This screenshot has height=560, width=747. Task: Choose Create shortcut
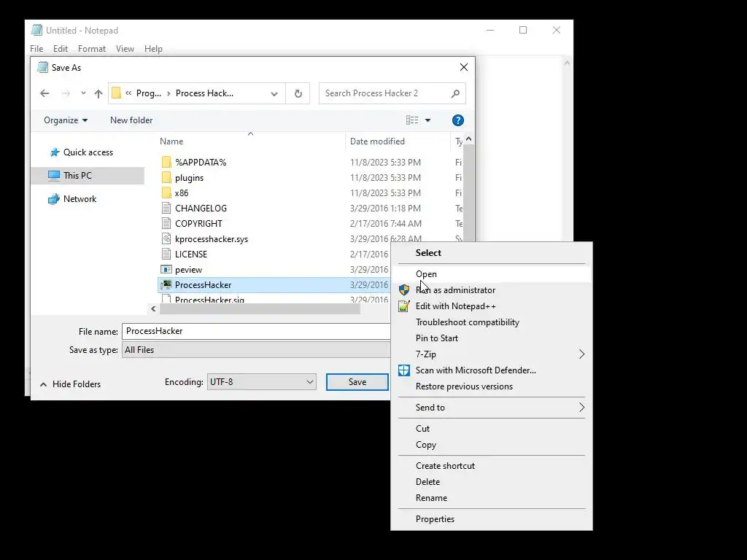pyautogui.click(x=492, y=466)
